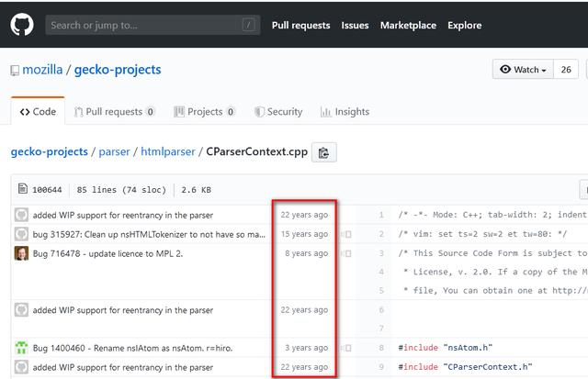Viewport: 588px width, 379px height.
Task: Click the '2.6 KB' file size text
Action: 196,190
